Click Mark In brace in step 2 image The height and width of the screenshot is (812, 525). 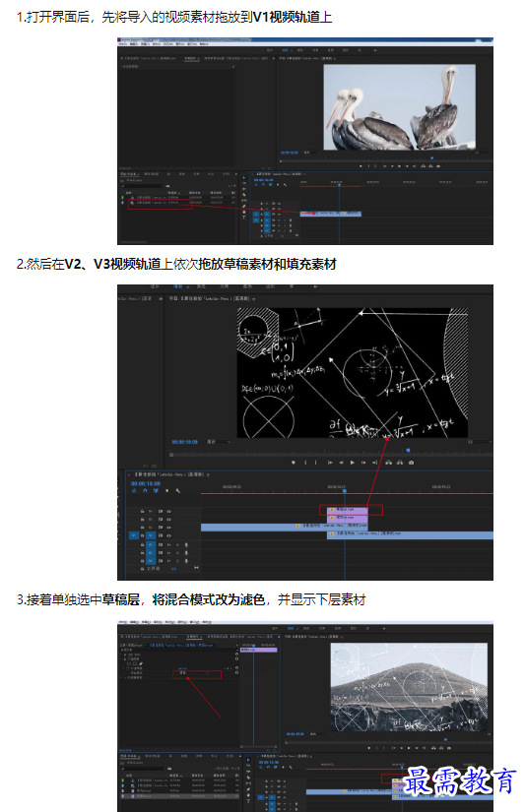305,463
